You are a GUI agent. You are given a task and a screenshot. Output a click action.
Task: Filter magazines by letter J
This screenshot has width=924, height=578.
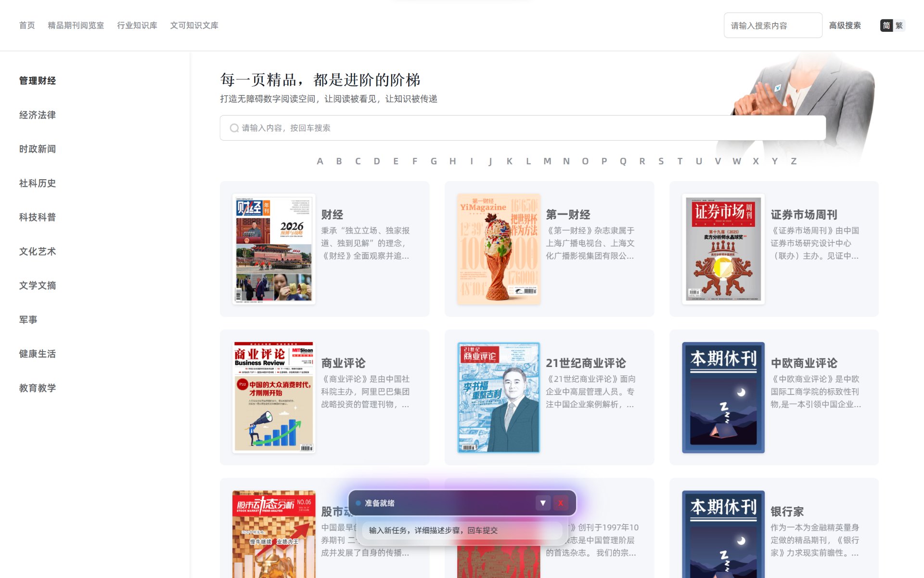[490, 161]
